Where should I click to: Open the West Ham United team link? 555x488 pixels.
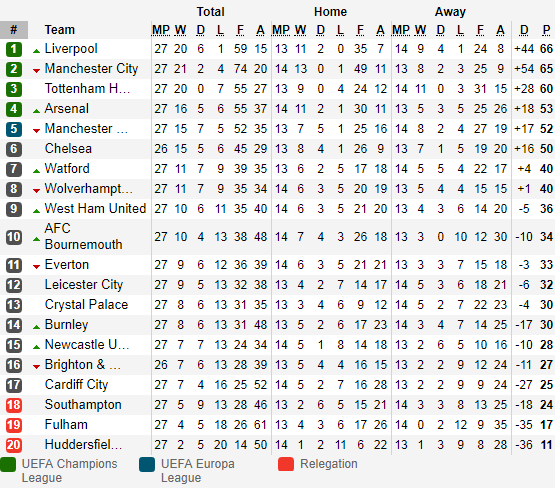[x=95, y=208]
